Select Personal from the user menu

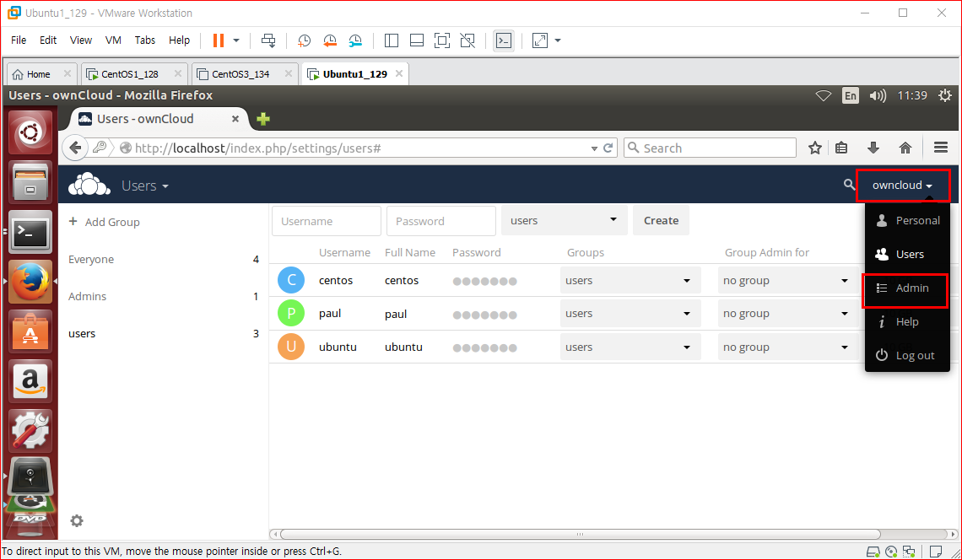907,221
